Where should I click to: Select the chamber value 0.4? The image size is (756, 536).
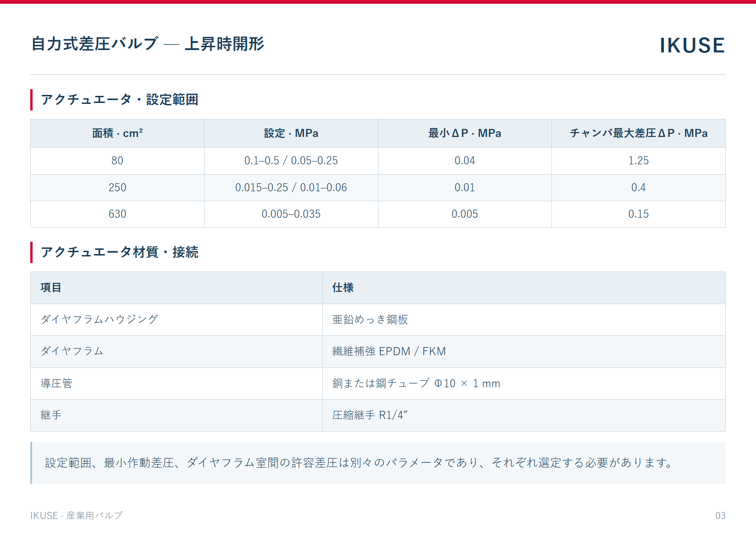coord(639,187)
